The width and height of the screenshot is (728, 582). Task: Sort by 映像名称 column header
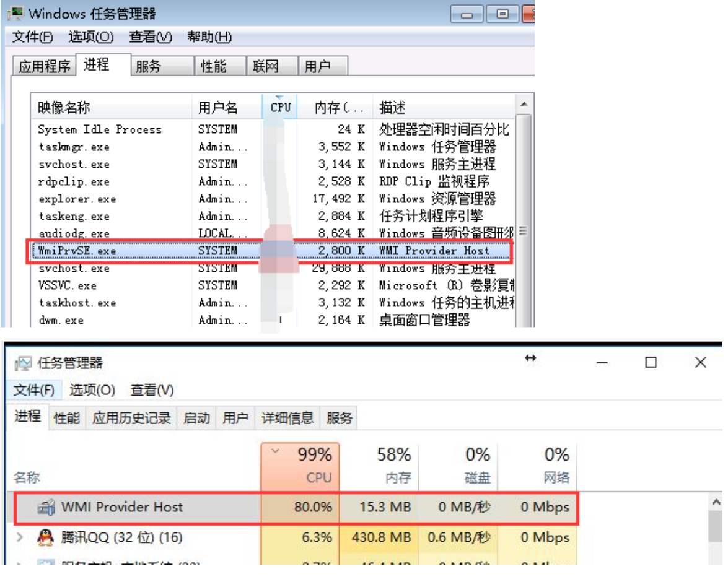pos(112,107)
